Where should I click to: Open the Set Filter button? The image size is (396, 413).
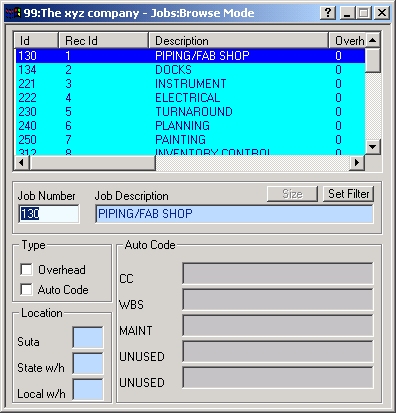(x=348, y=194)
